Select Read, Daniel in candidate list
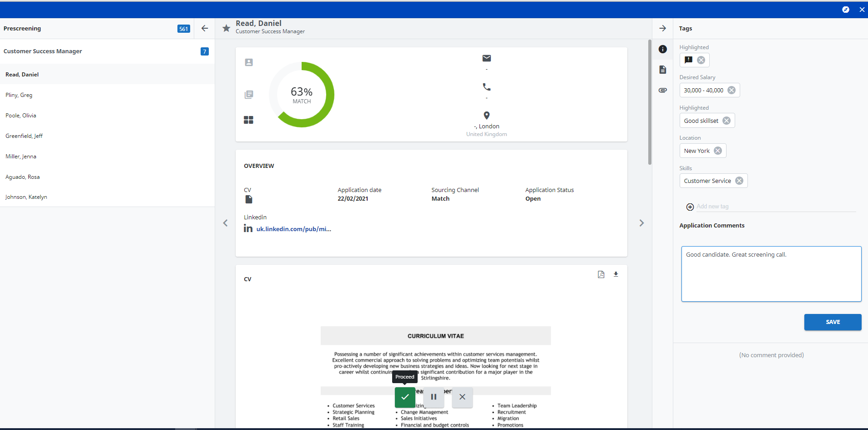Image resolution: width=868 pixels, height=430 pixels. (x=107, y=74)
